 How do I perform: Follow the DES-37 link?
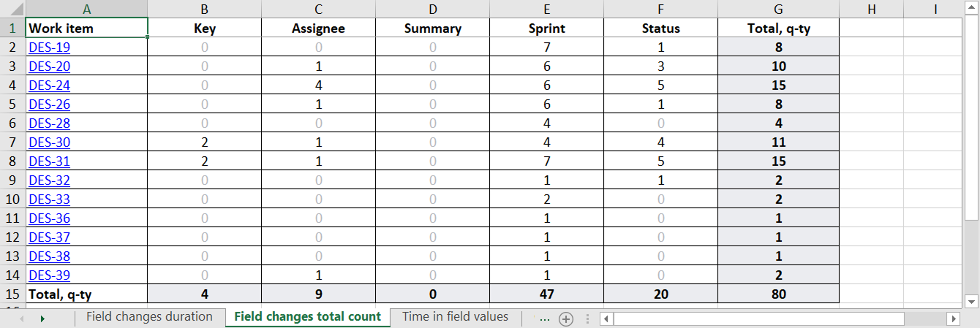(x=49, y=237)
